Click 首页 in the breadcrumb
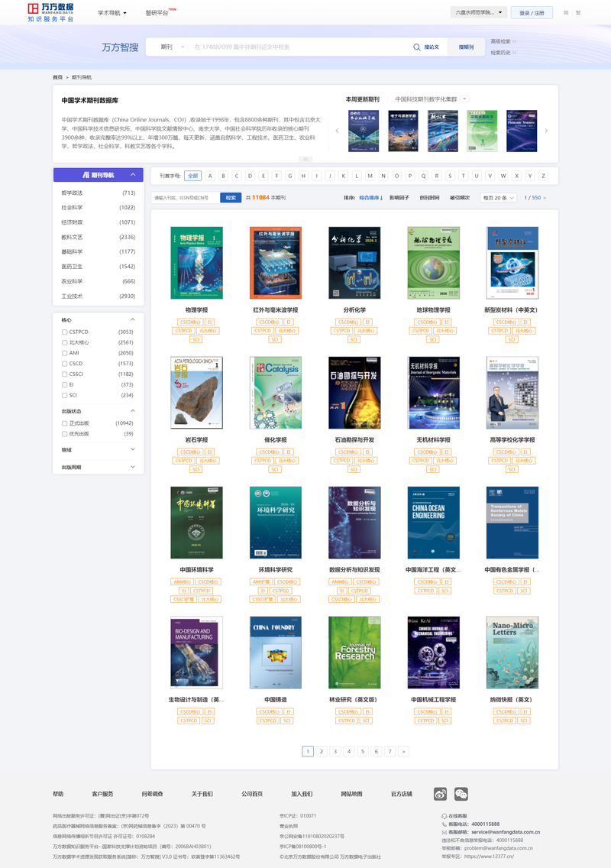This screenshot has height=868, width=611. point(57,77)
